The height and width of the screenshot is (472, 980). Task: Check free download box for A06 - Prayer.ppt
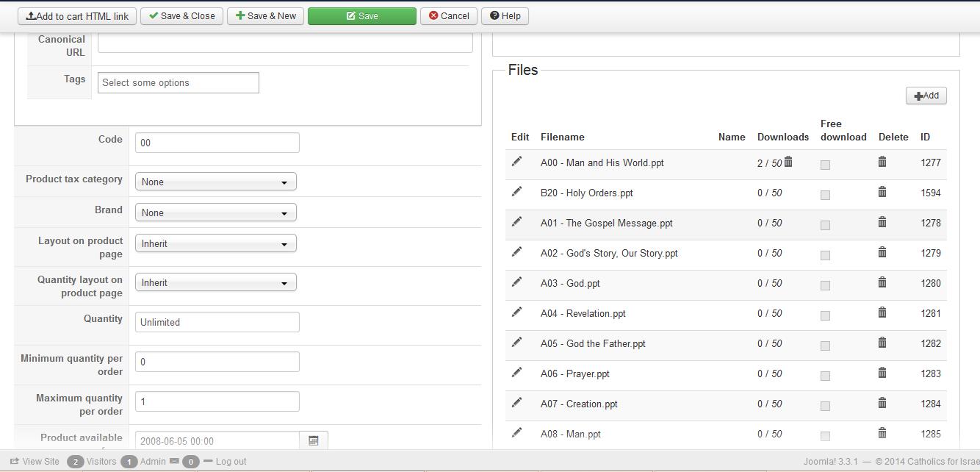pyautogui.click(x=825, y=376)
